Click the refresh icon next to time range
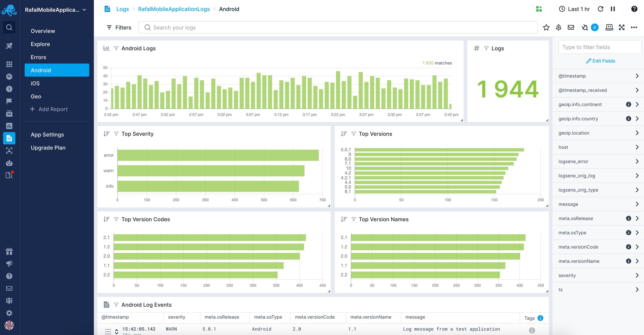Viewport: 644px width, 335px height. (x=600, y=9)
